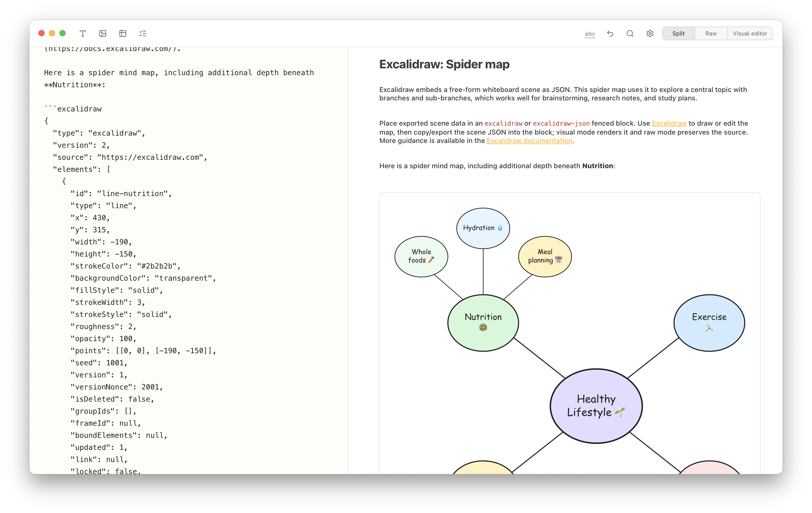Click the "points" coordinates line
Viewport: 812px width, 513px height.
[x=143, y=351]
